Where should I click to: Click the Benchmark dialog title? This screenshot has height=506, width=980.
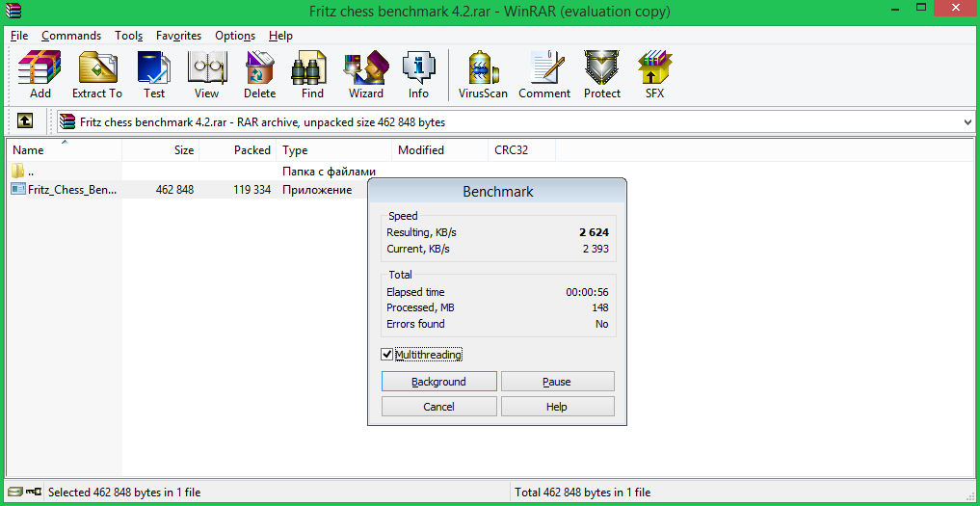pos(497,192)
